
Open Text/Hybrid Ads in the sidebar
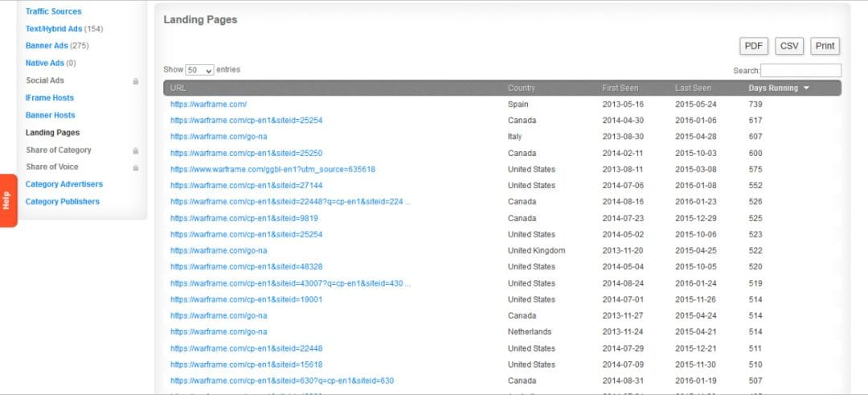click(x=54, y=29)
